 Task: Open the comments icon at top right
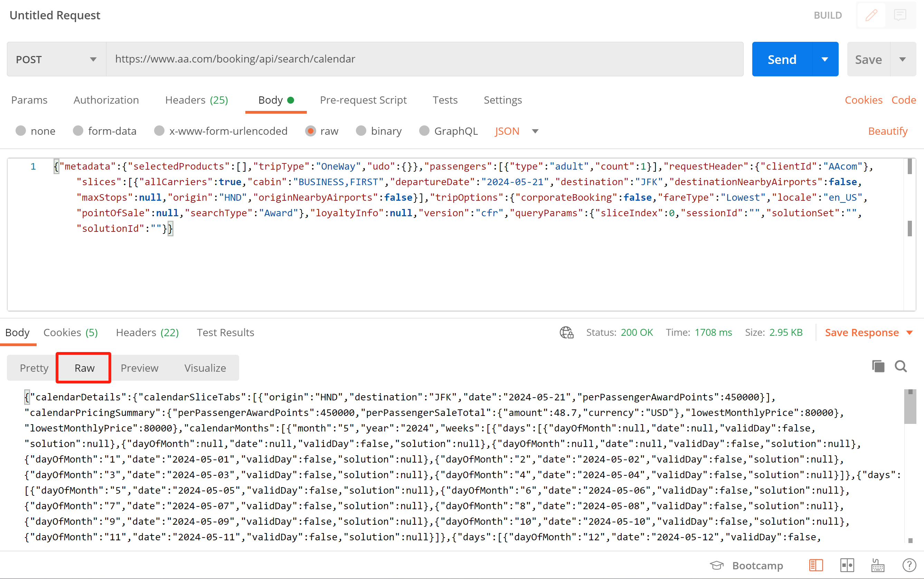[x=900, y=15]
